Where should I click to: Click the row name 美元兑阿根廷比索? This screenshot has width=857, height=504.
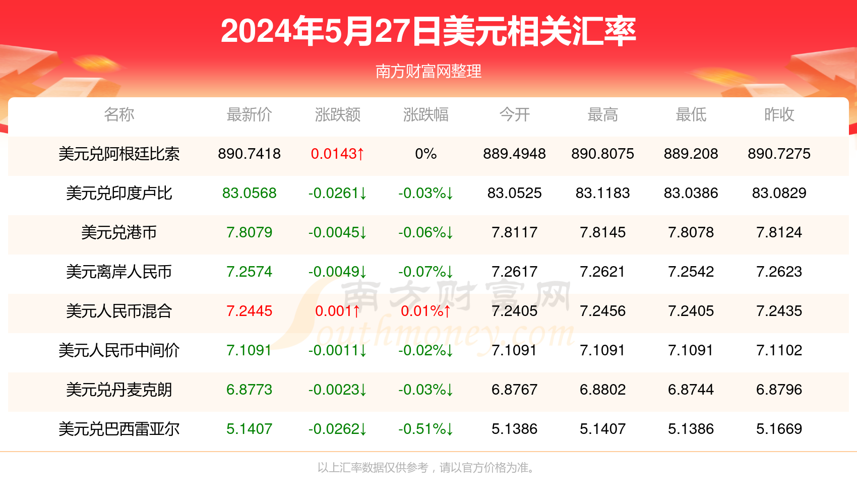click(119, 154)
